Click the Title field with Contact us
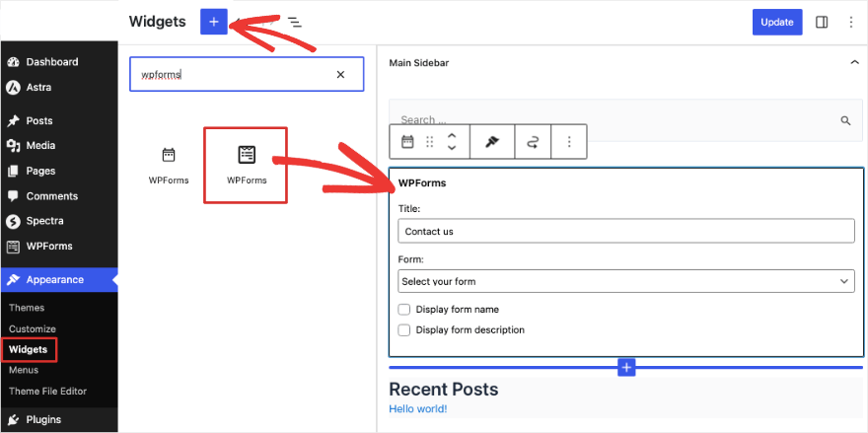The height and width of the screenshot is (433, 868). 626,232
